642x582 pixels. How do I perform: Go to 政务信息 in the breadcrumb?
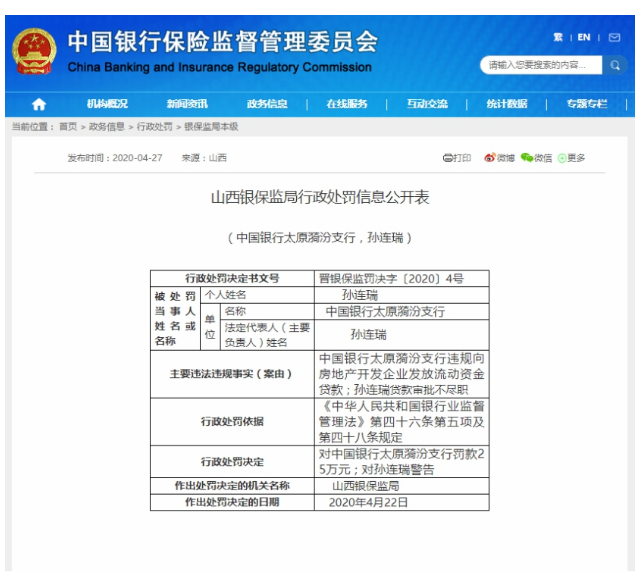point(107,127)
